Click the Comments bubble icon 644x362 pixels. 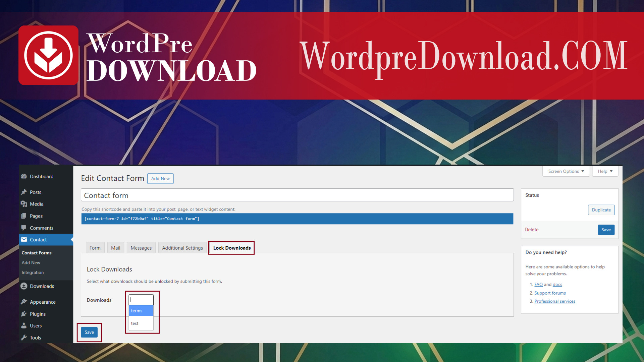click(24, 228)
